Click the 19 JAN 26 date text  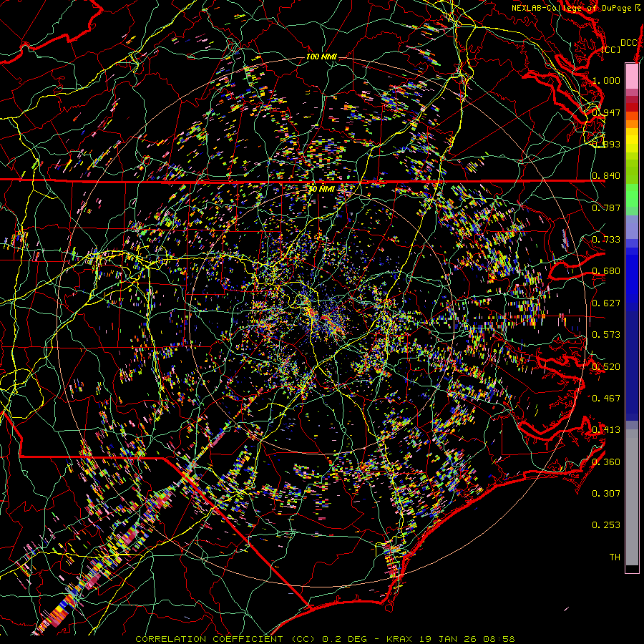pos(449,639)
